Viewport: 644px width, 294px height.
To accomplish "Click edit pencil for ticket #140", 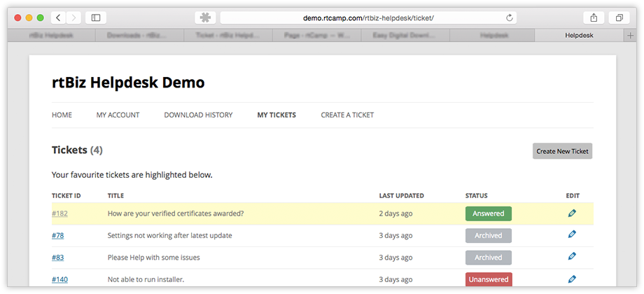I will coord(572,279).
